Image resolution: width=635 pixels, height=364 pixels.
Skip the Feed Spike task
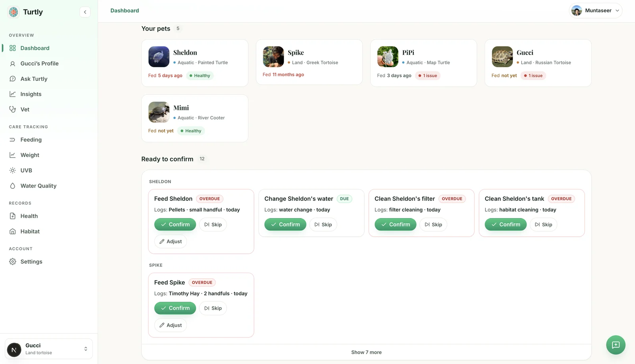coord(213,308)
